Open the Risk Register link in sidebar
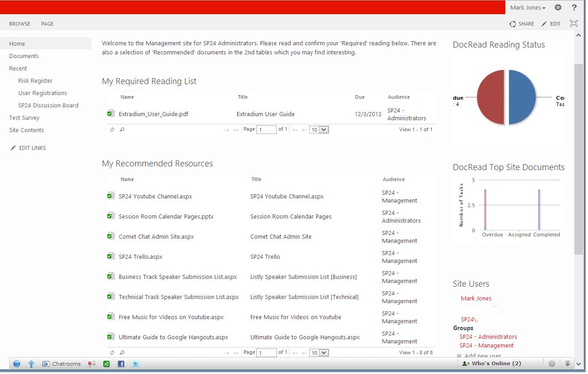The image size is (588, 374). tap(35, 80)
